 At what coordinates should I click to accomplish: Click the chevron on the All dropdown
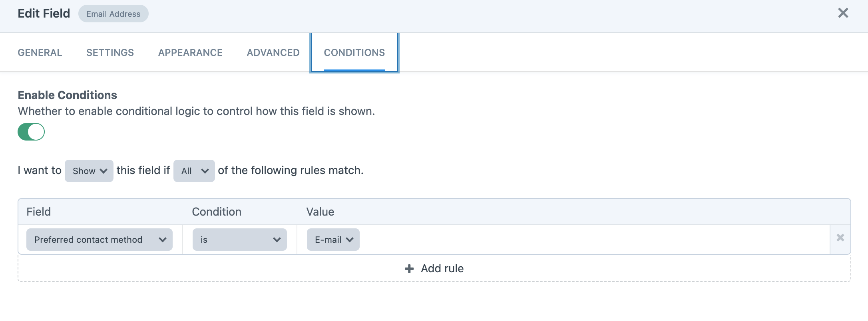pos(205,170)
